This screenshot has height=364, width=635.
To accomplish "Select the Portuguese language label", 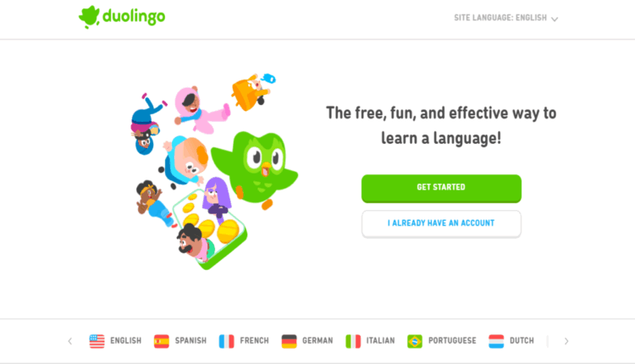I will [452, 340].
